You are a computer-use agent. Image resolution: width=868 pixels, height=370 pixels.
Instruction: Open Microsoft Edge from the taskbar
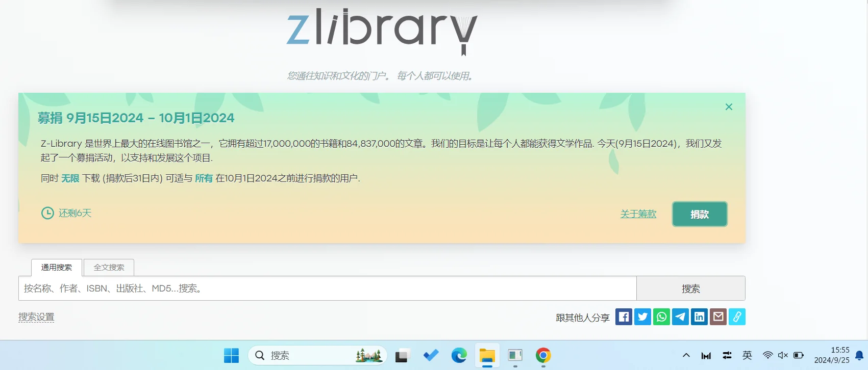pos(459,355)
